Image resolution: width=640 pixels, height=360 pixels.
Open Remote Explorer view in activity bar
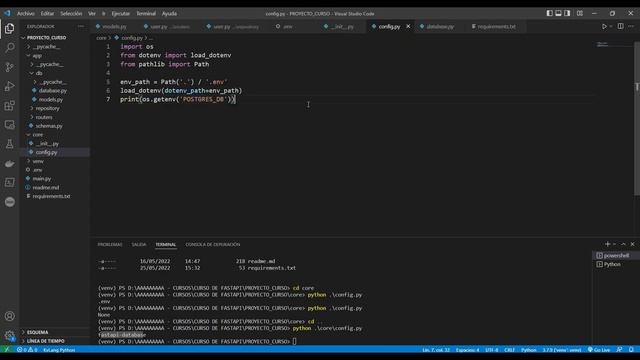[9, 125]
